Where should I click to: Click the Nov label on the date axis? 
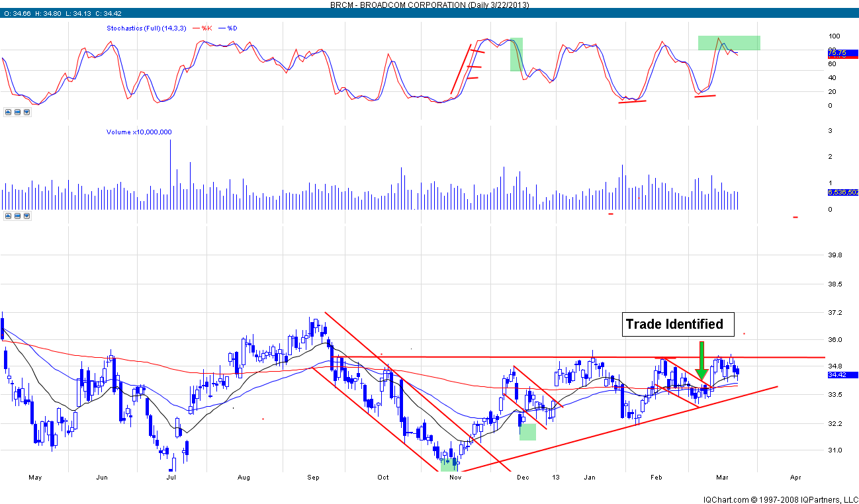tap(454, 476)
